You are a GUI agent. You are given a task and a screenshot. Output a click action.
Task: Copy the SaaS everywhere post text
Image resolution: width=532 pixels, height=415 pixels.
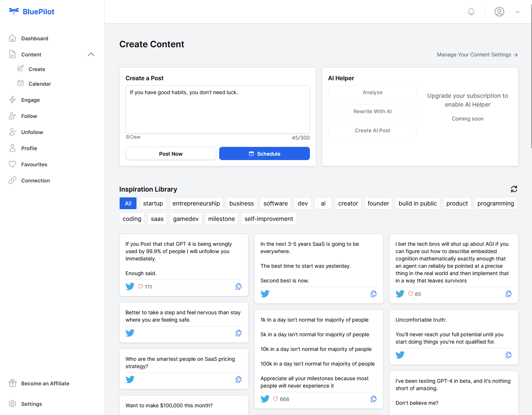click(373, 294)
